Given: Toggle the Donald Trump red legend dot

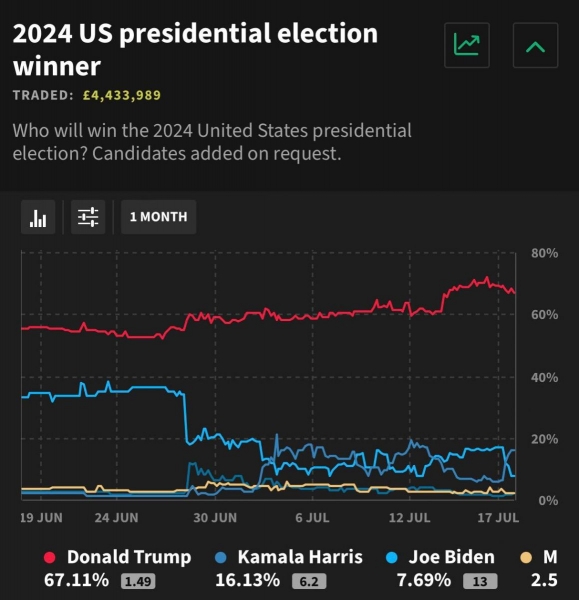Looking at the screenshot, I should coord(50,558).
